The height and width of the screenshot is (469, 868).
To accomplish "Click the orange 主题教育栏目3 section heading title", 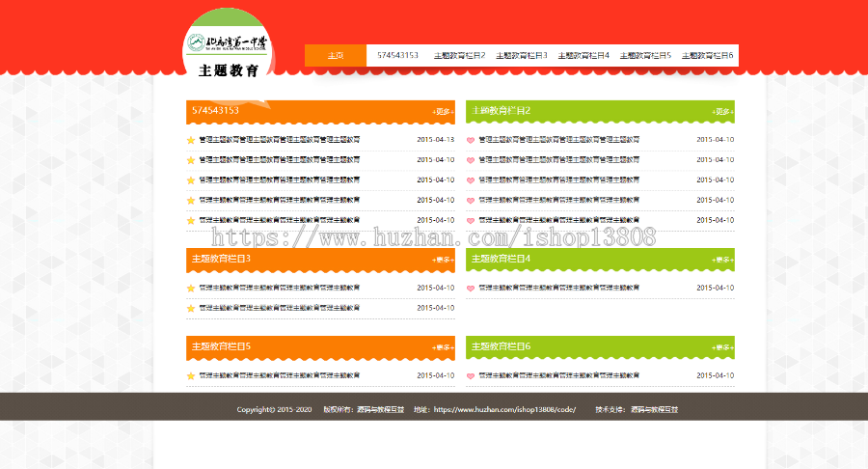I will [x=221, y=259].
